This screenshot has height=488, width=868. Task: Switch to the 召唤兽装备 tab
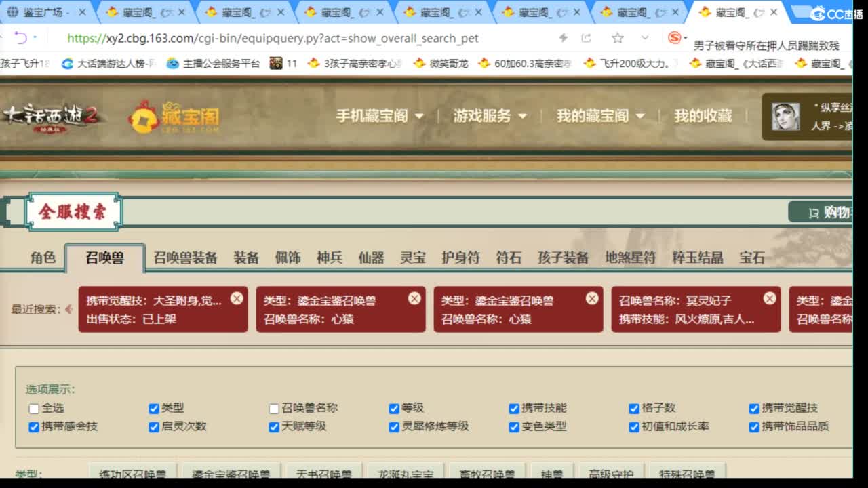tap(185, 258)
